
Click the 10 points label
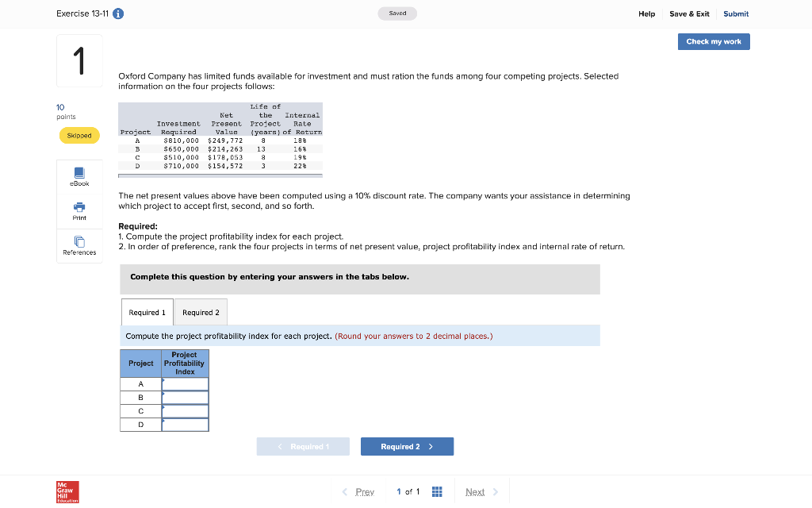(66, 111)
